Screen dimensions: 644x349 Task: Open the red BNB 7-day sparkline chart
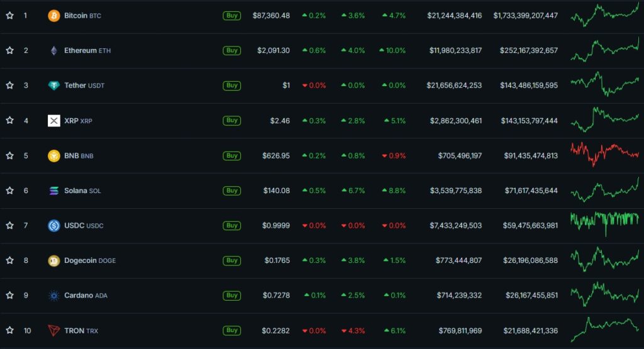(604, 153)
